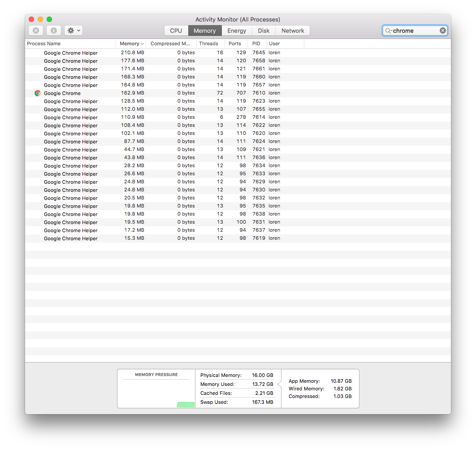Select the Chrome Helper row using 20.5 MB
This screenshot has height=450, width=476.
[238, 198]
